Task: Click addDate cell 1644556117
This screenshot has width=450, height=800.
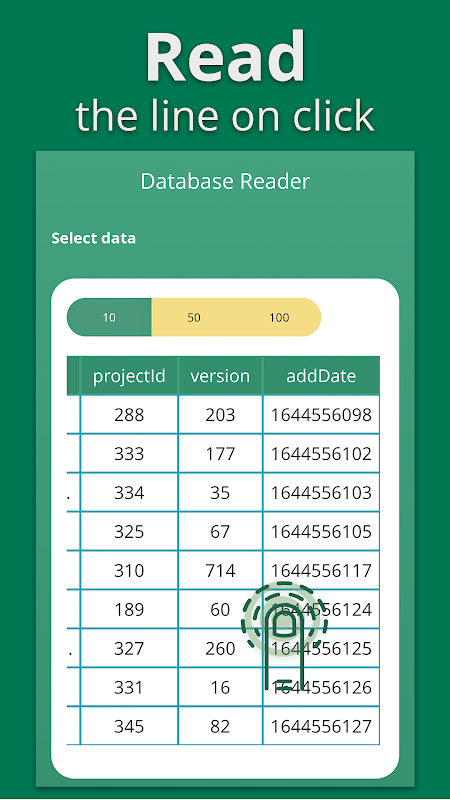Action: [321, 570]
